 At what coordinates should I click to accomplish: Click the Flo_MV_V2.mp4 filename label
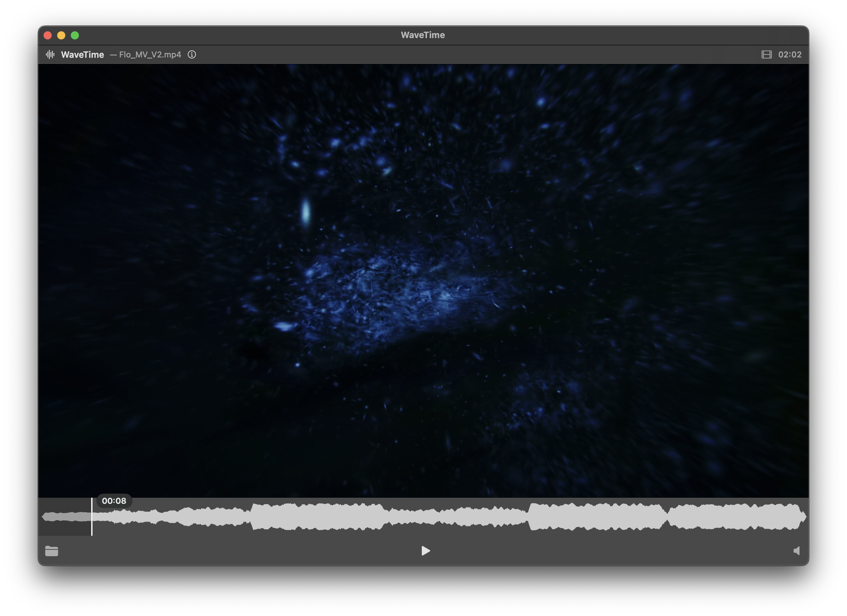149,54
